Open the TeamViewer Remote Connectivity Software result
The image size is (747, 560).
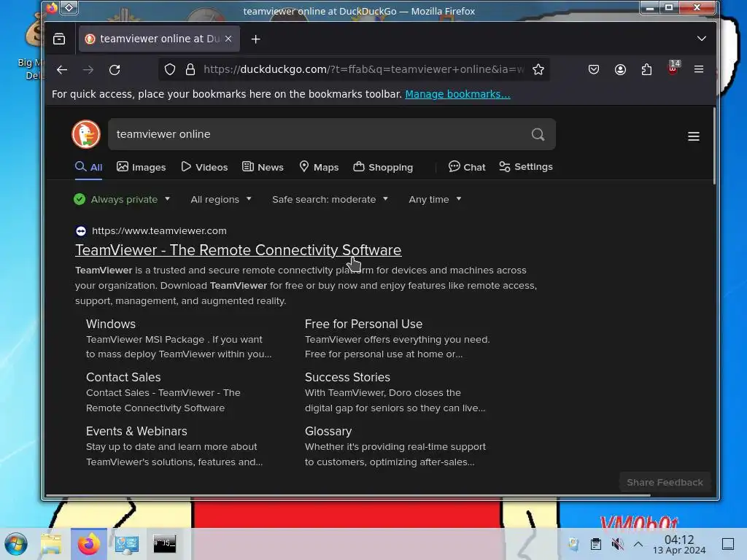(239, 250)
